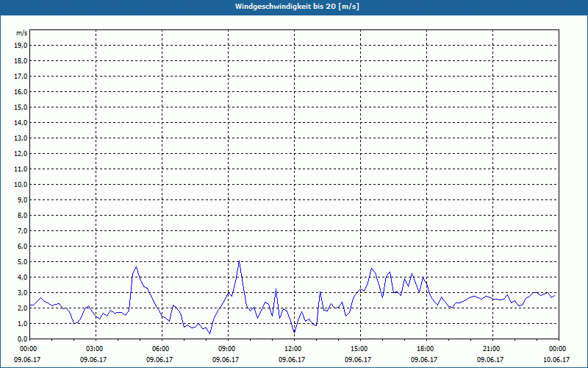This screenshot has height=368, width=588.
Task: Select the 15:00 time axis label
Action: pyautogui.click(x=359, y=348)
